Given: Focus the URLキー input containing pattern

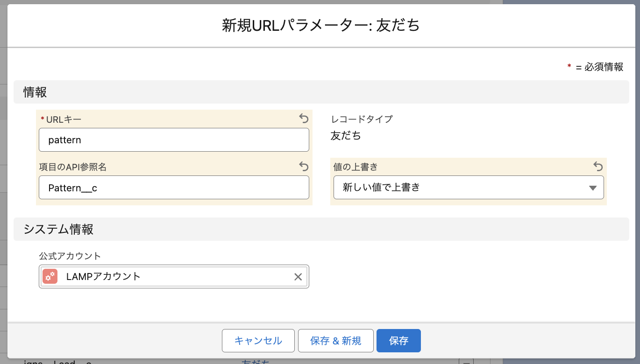Looking at the screenshot, I should point(174,140).
